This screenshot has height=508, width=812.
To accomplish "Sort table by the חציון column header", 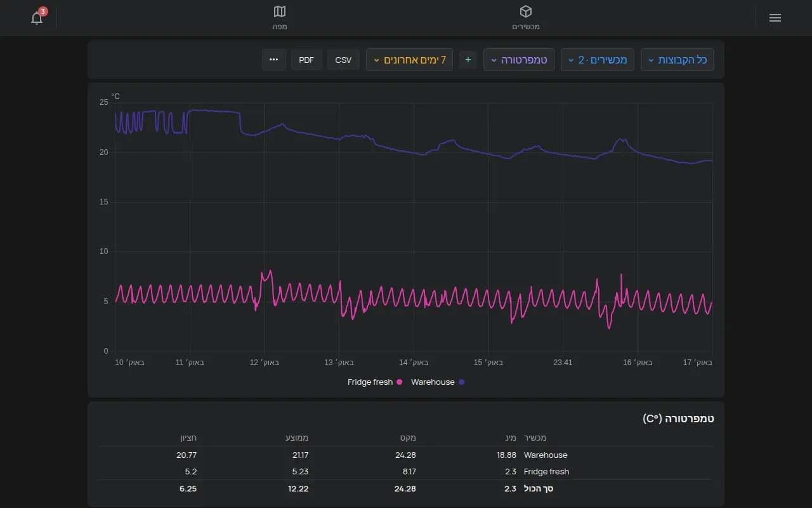I will [x=187, y=438].
